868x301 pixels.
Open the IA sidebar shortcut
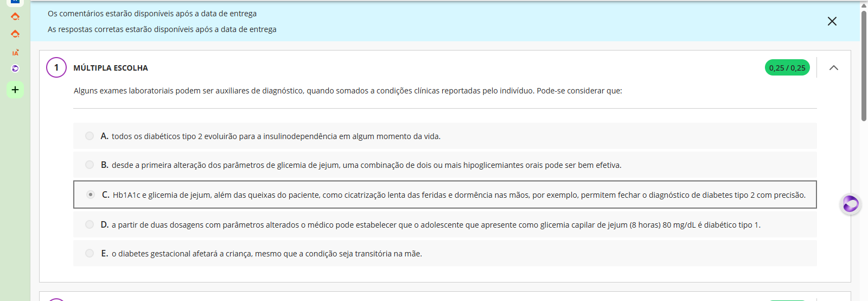[x=15, y=52]
